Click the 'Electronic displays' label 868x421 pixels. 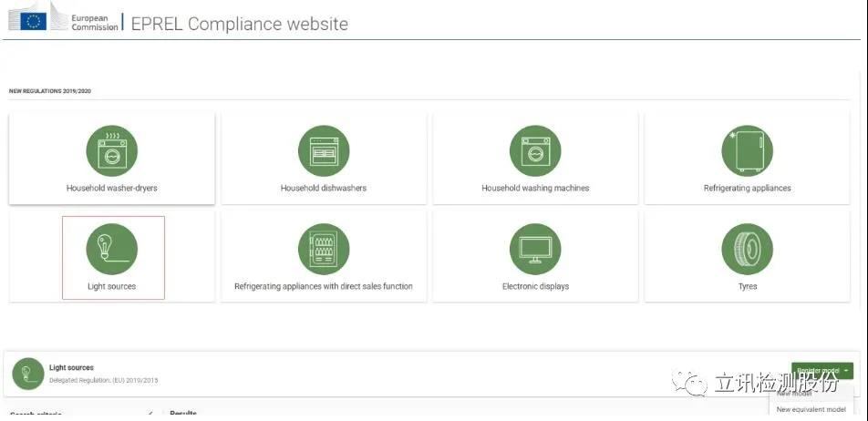click(535, 286)
